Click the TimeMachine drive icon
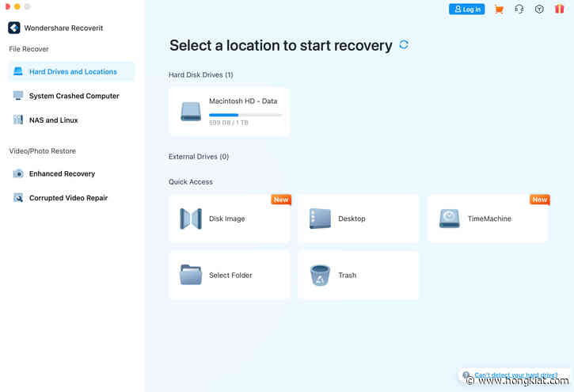Screen dimensions: 574x392 (x=450, y=219)
